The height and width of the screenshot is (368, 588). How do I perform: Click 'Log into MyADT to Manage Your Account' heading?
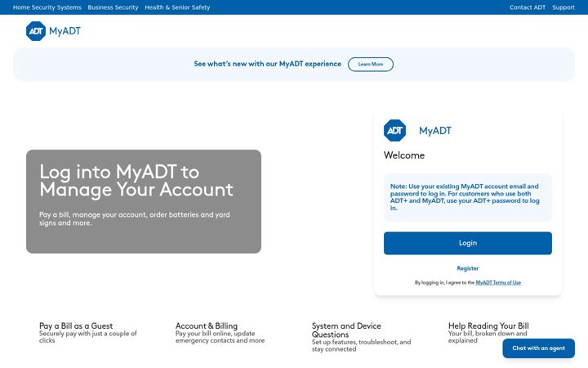point(136,181)
